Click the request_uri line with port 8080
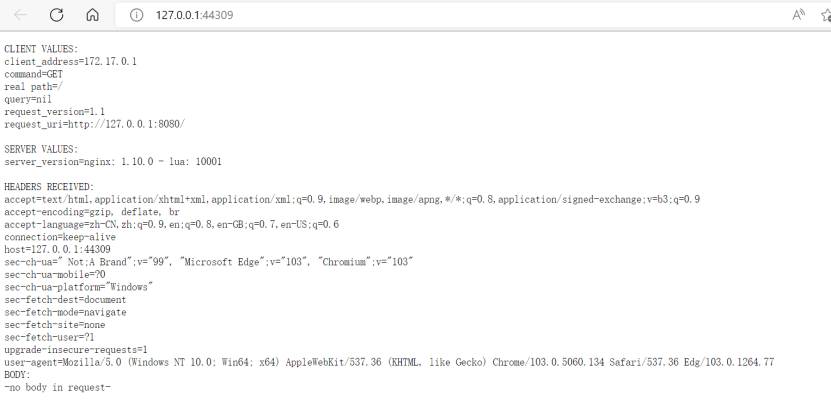831x402 pixels. (94, 124)
